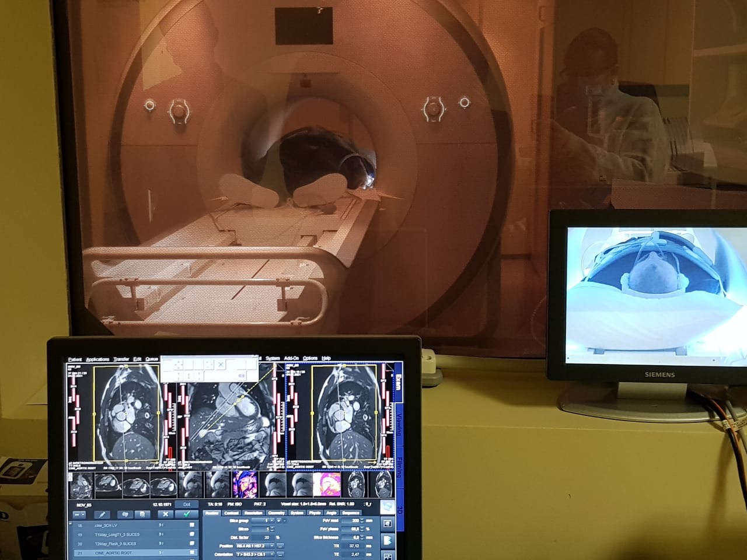Click the top icon in the right parameter sidebar
Screen dimensions: 747x560
[x=387, y=507]
